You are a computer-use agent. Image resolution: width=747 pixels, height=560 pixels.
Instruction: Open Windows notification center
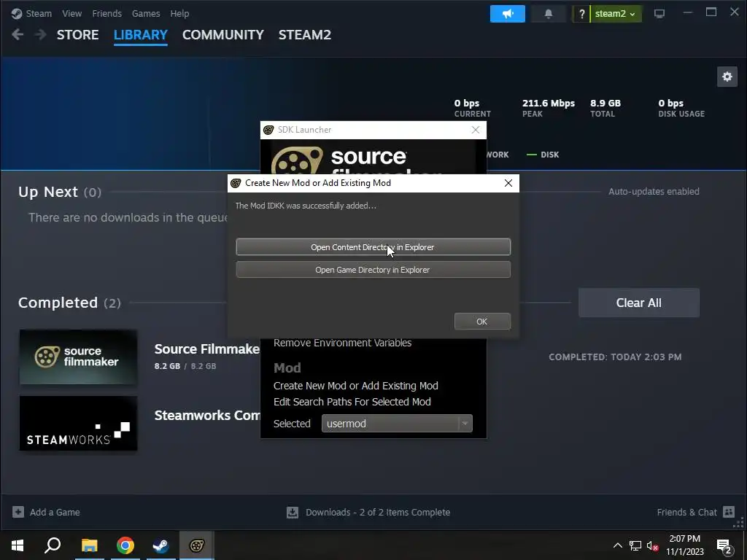click(724, 545)
